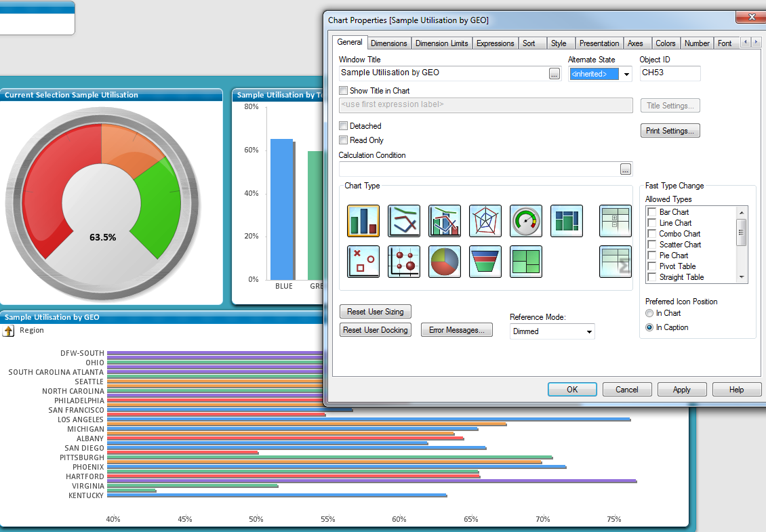Click the Region drill-up arrow icon

(9, 331)
